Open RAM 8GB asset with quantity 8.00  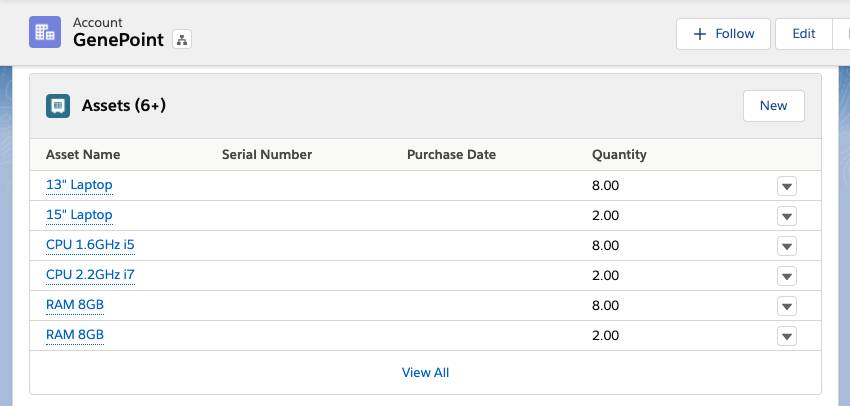coord(75,305)
